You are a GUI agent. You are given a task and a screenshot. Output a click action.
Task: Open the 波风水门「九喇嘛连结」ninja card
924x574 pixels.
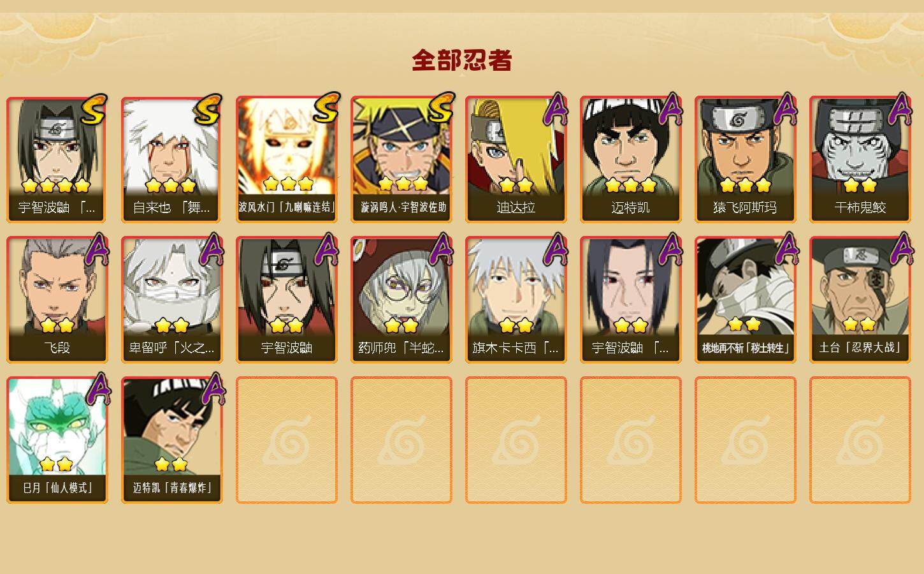(286, 159)
